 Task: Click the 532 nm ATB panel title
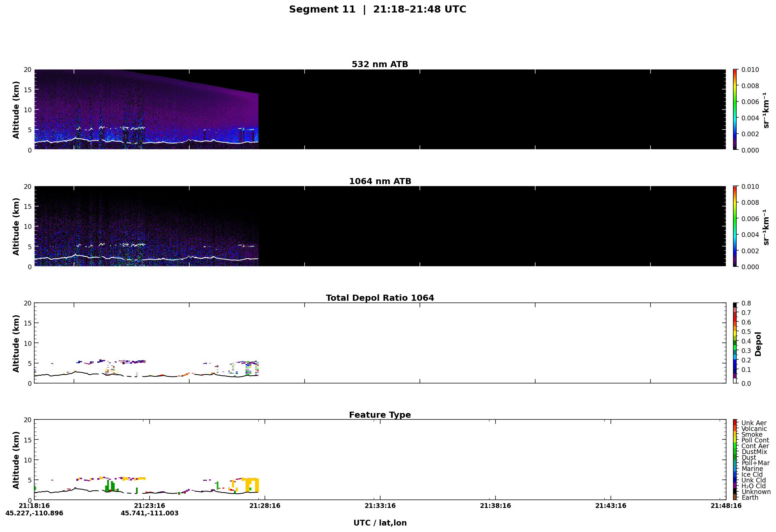point(380,64)
